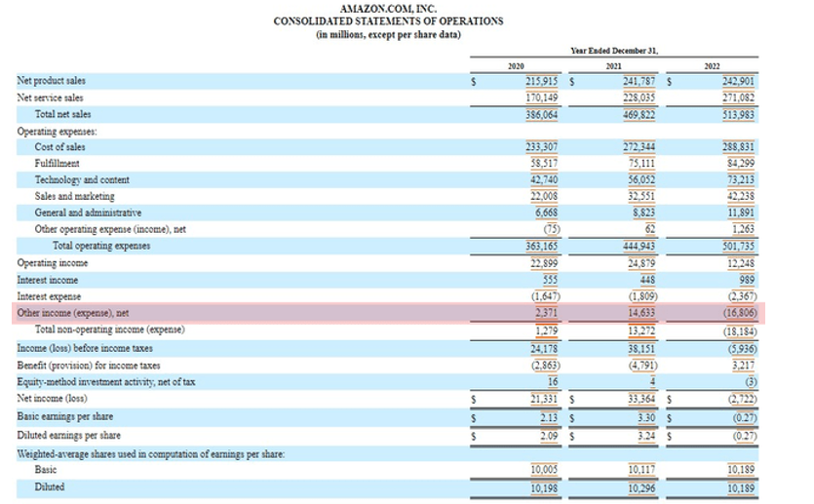Click technology and content value 73,213

point(741,180)
